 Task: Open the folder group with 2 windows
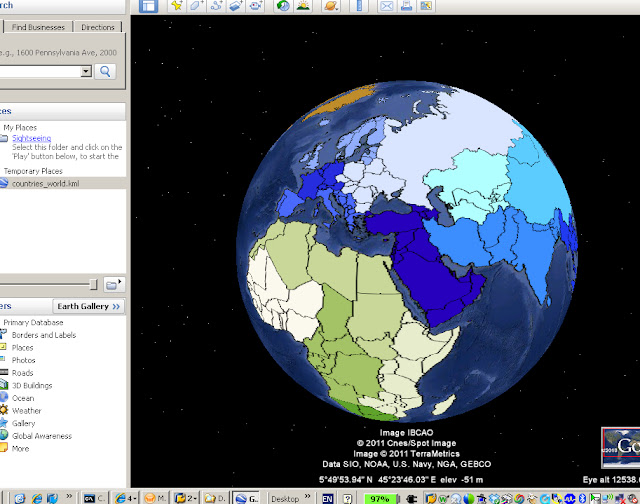(186, 498)
